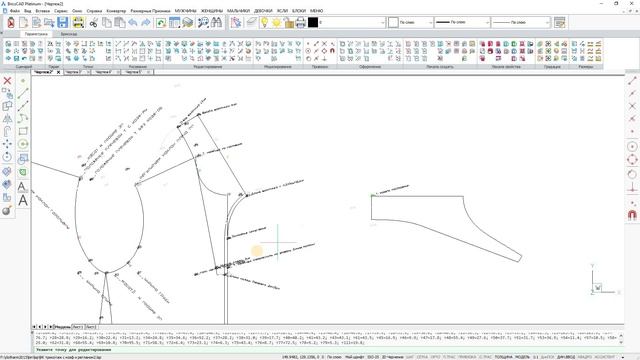Toggle ДИН.ВВОД dynamic input in status bar
This screenshot has height=360, width=640.
[x=567, y=357]
